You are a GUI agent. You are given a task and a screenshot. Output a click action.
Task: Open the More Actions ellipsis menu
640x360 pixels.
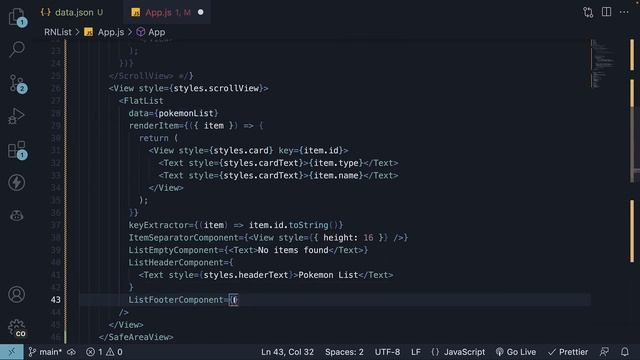tap(624, 12)
